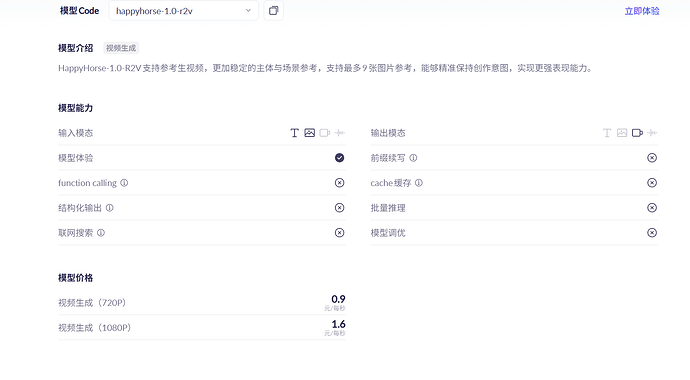Click the checkmark icon in the 模型体验 row
Image resolution: width=690 pixels, height=380 pixels.
(x=339, y=158)
